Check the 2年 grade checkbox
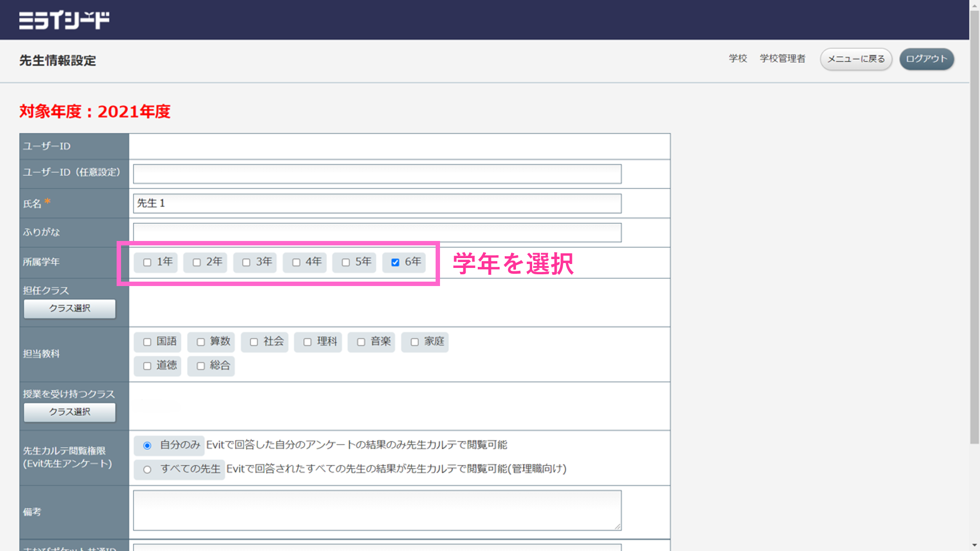The height and width of the screenshot is (551, 980). click(196, 263)
